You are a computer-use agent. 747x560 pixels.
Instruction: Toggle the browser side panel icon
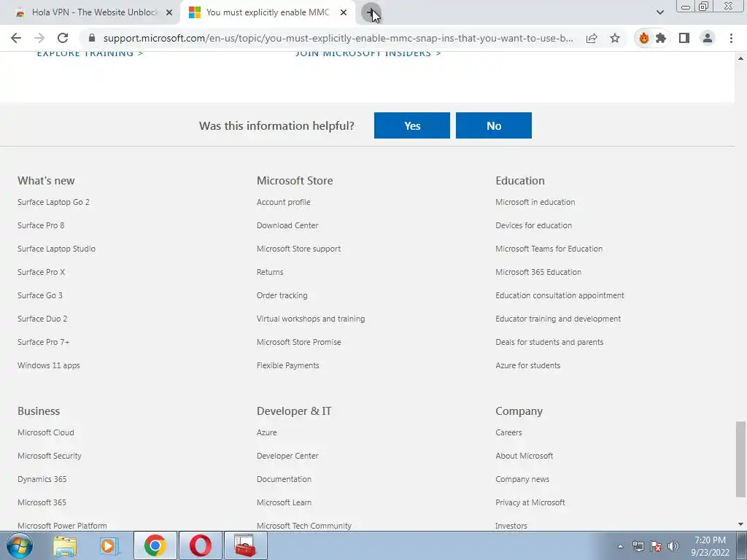click(x=684, y=38)
